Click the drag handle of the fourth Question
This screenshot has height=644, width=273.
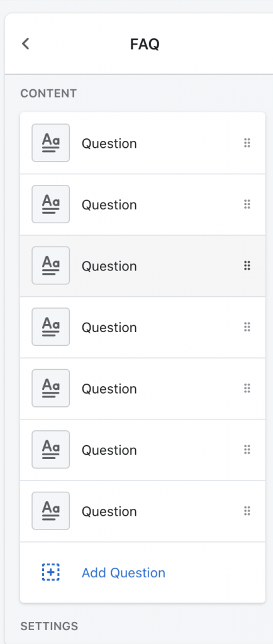point(247,327)
